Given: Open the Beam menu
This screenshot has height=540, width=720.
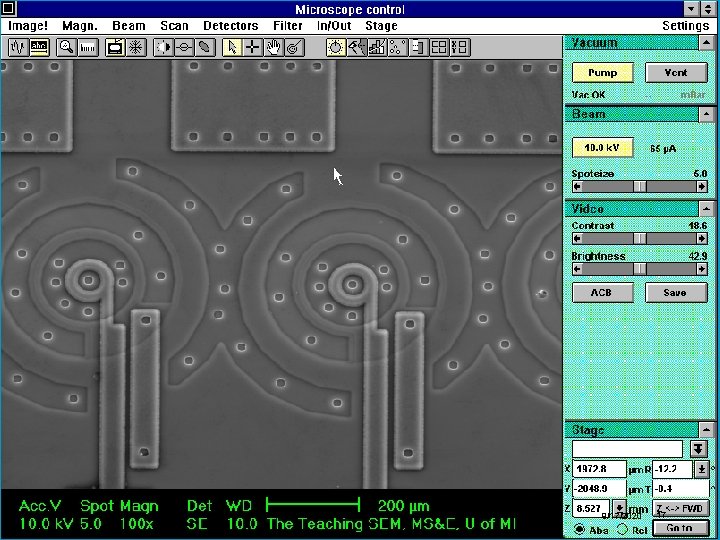Looking at the screenshot, I should pyautogui.click(x=129, y=26).
